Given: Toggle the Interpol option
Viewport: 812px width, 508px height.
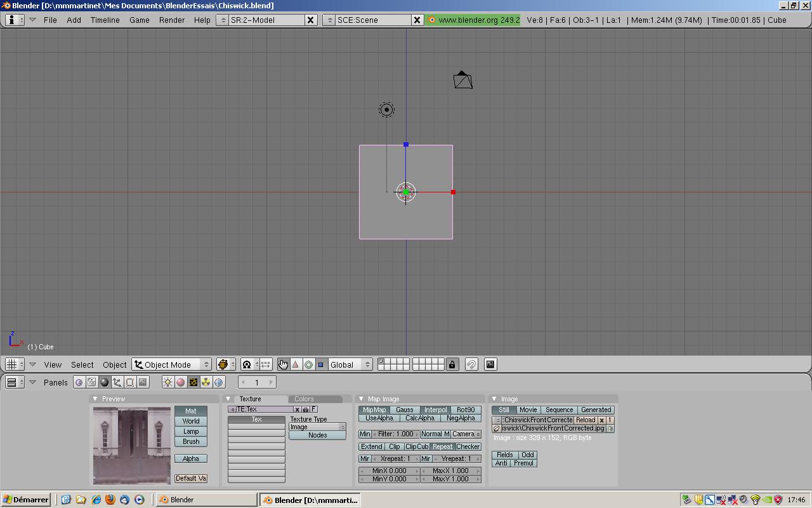Looking at the screenshot, I should 435,410.
